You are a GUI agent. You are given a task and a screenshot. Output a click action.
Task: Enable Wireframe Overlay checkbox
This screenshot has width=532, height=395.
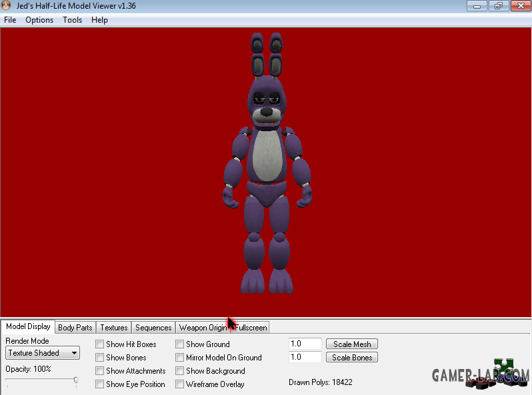[x=179, y=384]
